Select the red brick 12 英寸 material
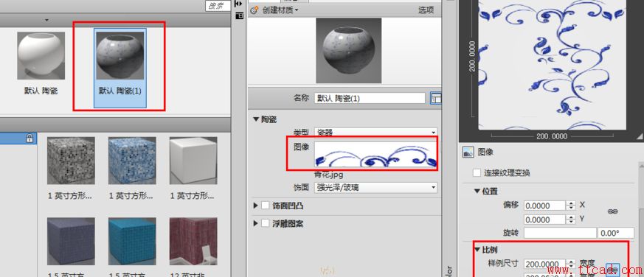 tap(193, 242)
